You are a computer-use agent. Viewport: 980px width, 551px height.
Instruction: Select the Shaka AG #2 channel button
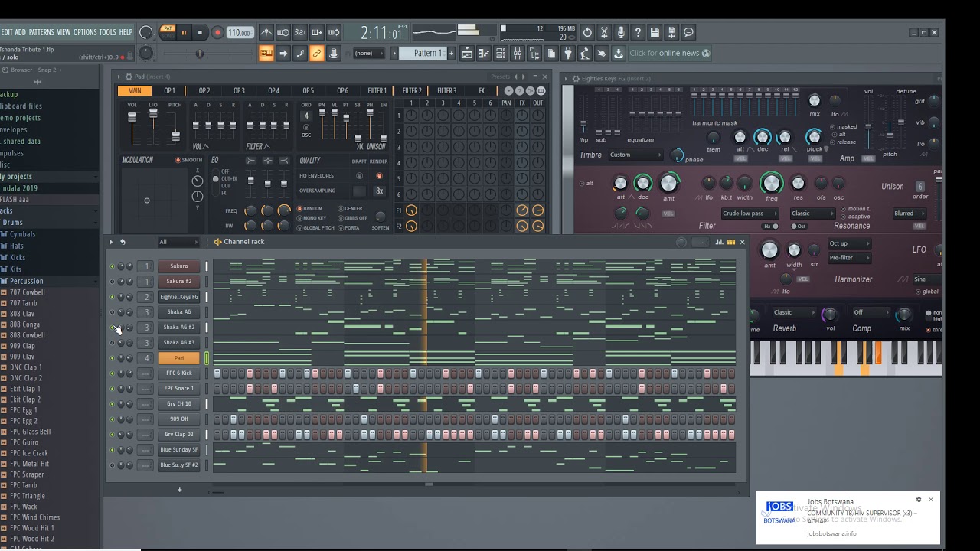179,328
